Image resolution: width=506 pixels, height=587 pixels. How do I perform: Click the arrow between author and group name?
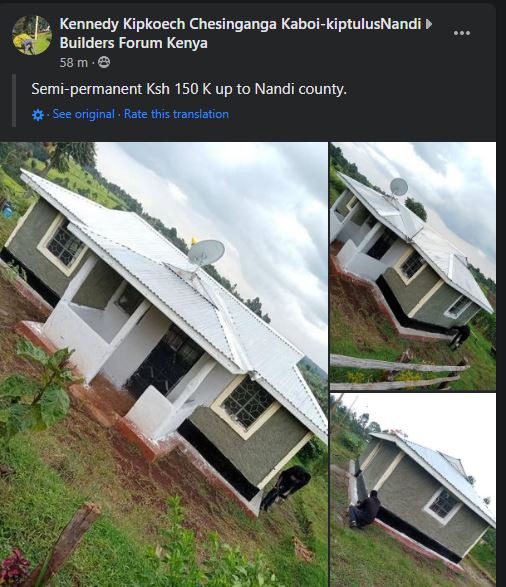[x=429, y=24]
